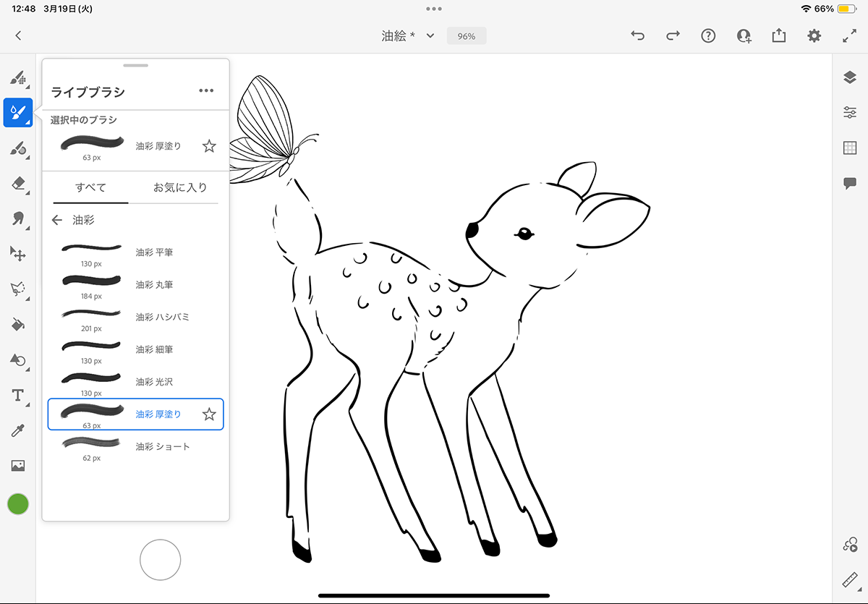Pick the eyedropper tool
The width and height of the screenshot is (868, 604).
click(18, 431)
